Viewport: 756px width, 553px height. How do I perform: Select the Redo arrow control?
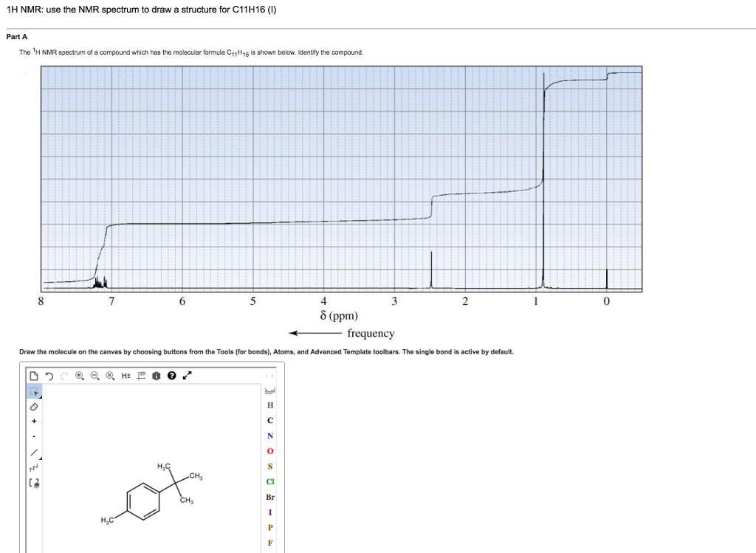63,376
